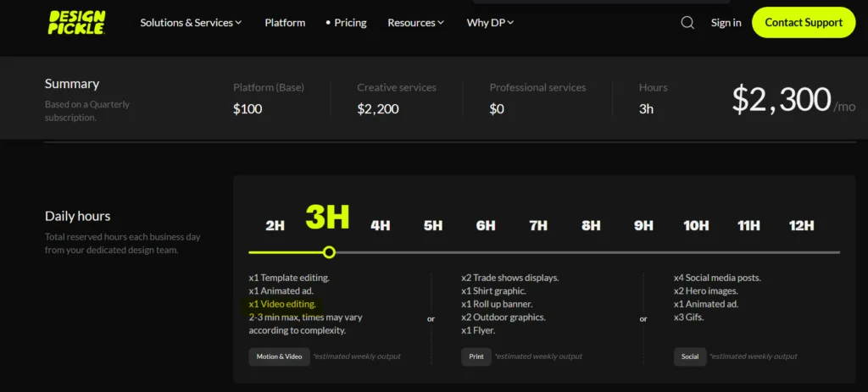Pick the 6H hours option

pyautogui.click(x=486, y=225)
